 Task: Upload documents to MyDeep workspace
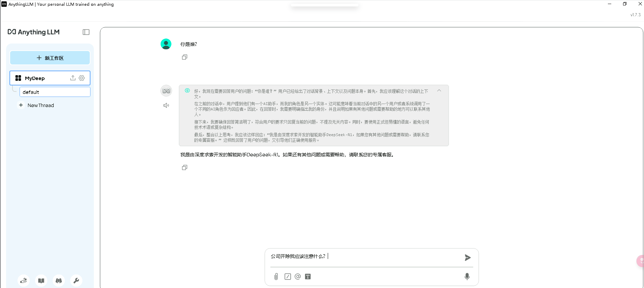(73, 78)
